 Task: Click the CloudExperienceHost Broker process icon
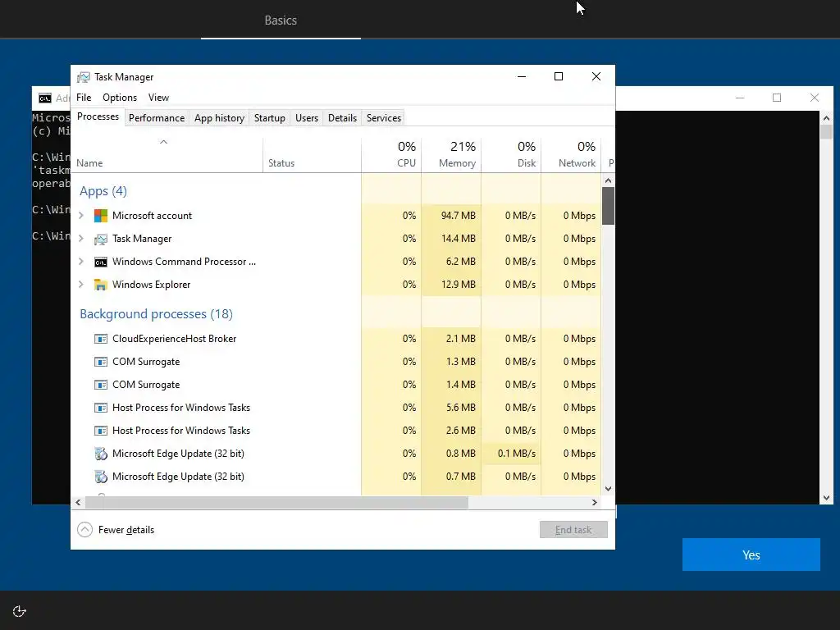click(101, 339)
